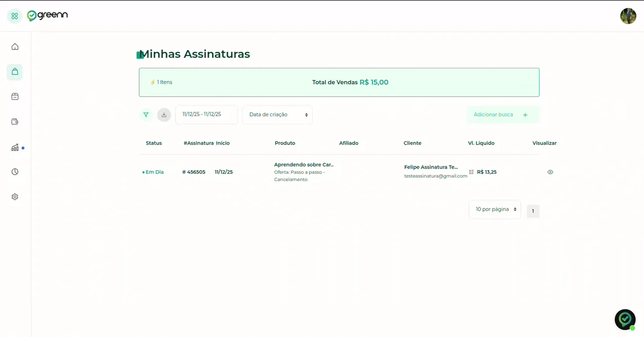The image size is (644, 337).
Task: Go to Home via sidebar house icon
Action: pyautogui.click(x=15, y=47)
